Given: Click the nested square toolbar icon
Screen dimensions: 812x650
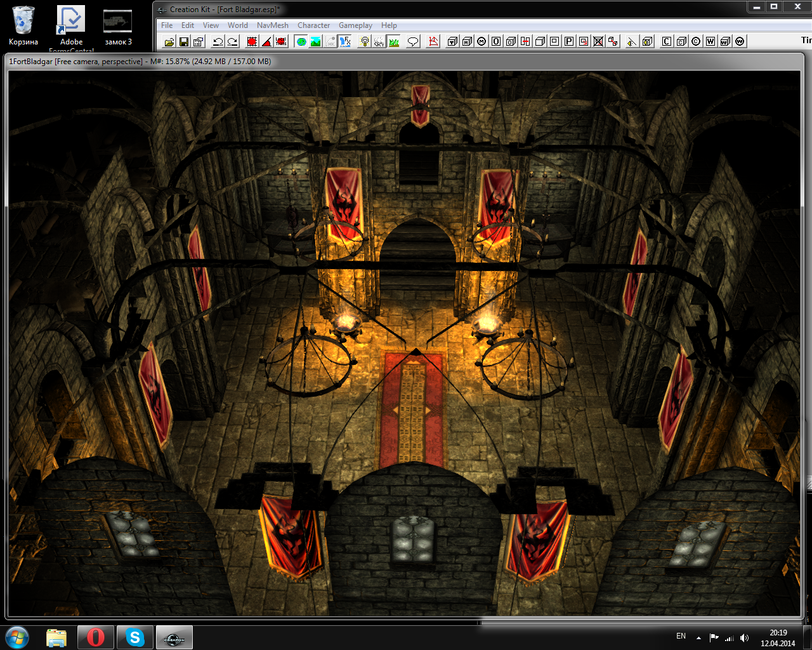Looking at the screenshot, I should (554, 41).
